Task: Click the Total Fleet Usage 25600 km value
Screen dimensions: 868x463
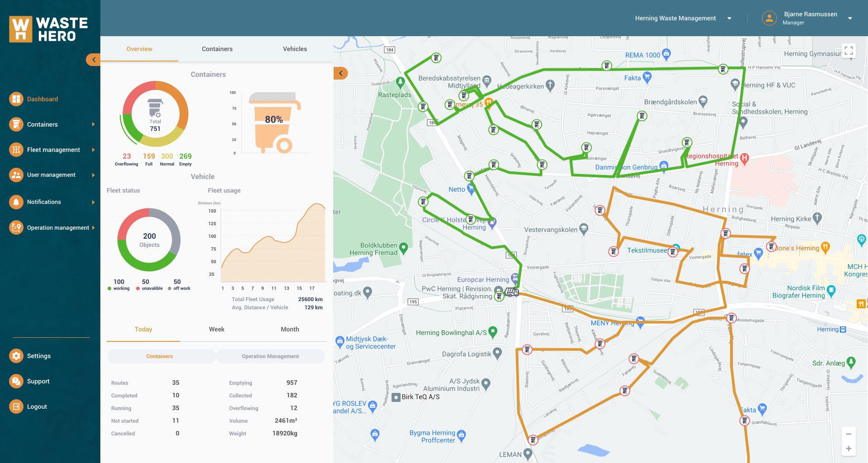Action: [x=310, y=299]
